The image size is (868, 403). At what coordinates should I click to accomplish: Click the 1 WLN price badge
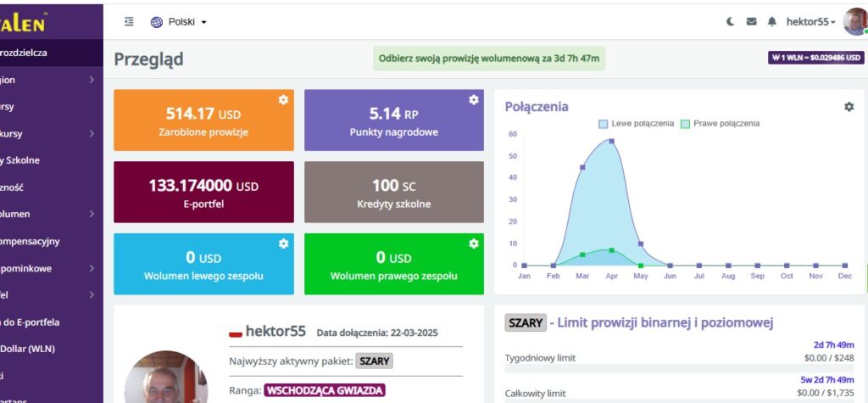[x=815, y=59]
